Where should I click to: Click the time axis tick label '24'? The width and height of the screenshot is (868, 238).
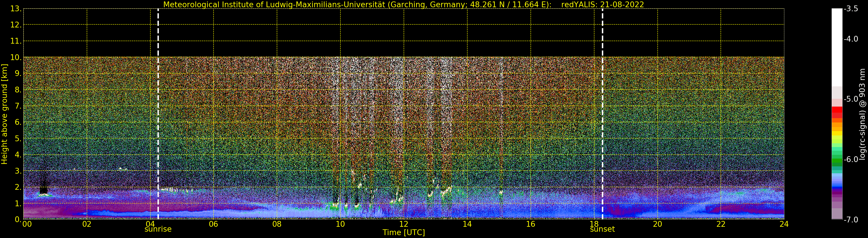[x=784, y=224]
